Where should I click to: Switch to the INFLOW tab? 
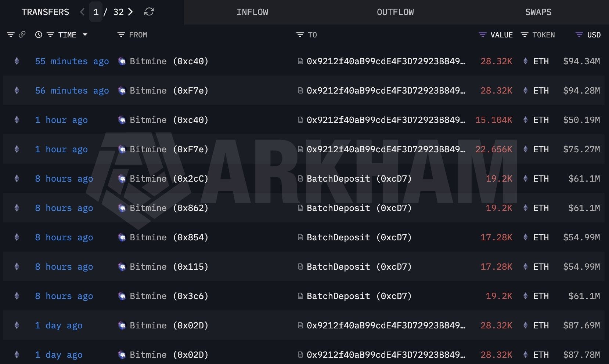pos(252,12)
